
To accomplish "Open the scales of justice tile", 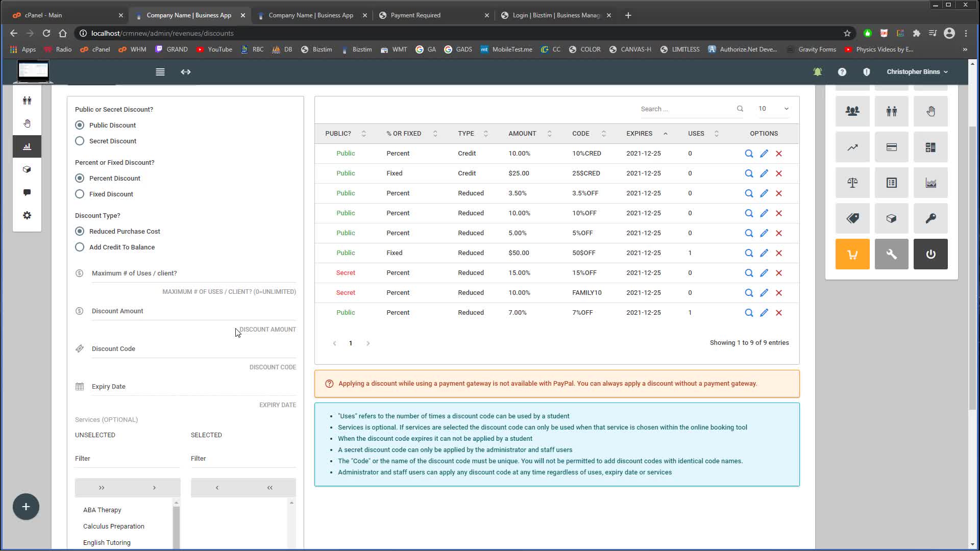I will [x=852, y=183].
